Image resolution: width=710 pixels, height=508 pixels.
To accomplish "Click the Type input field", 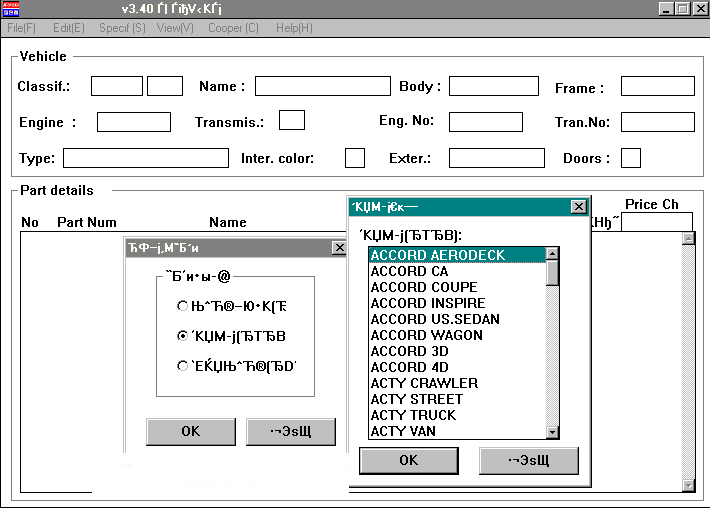I will (146, 158).
